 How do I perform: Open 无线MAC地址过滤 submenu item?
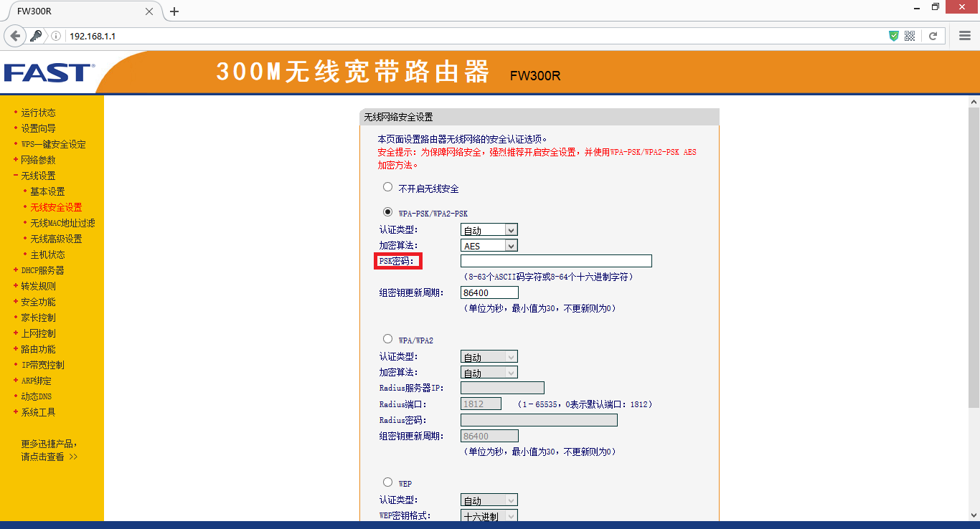[x=62, y=223]
